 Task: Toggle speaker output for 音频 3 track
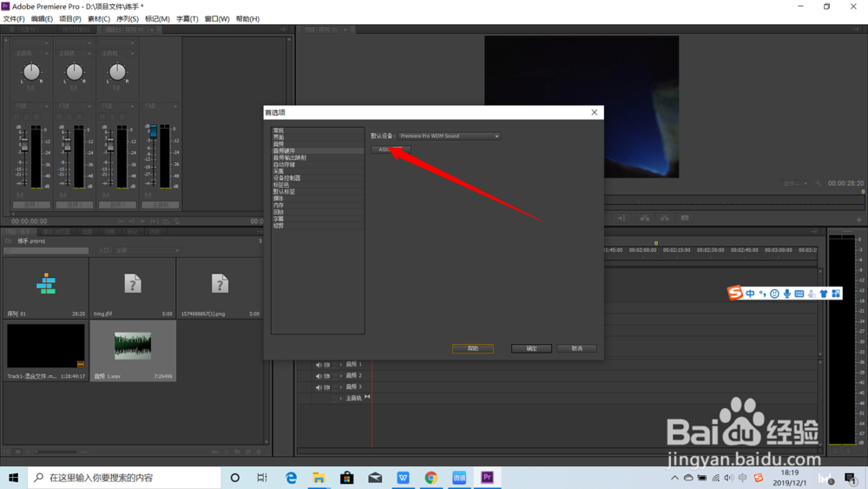point(319,387)
